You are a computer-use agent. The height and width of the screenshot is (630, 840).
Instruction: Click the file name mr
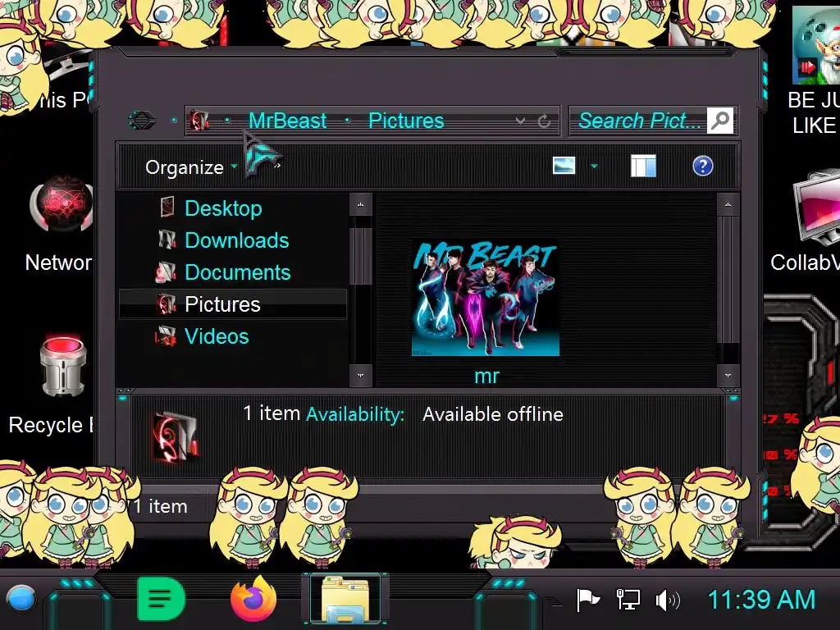[486, 376]
